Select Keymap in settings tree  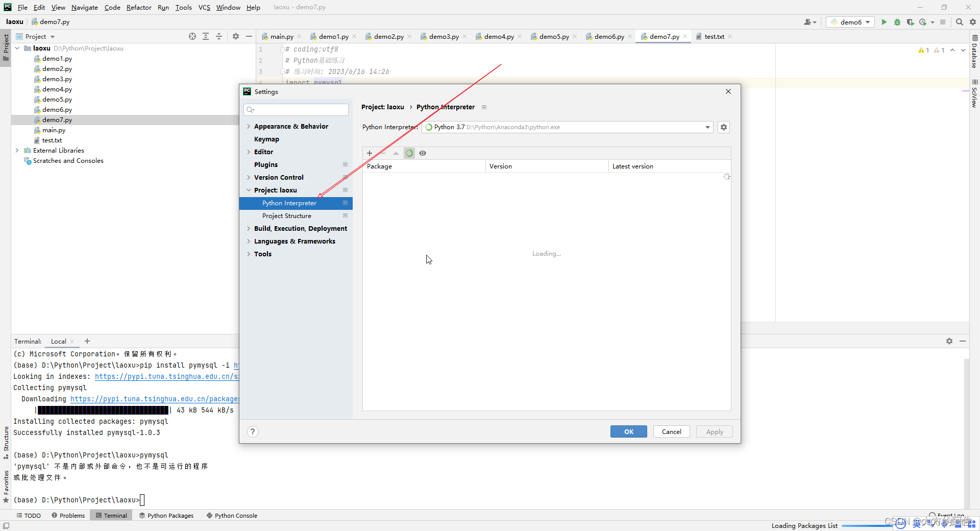266,139
